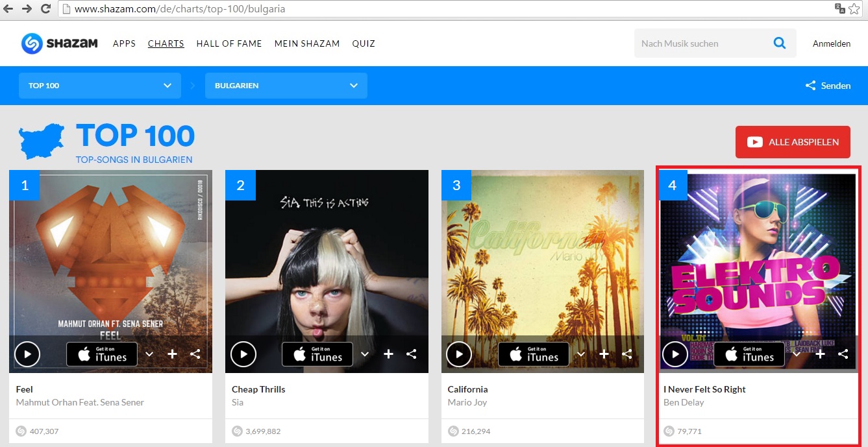Share I Never Felt So Right
Screen dimensions: 868x447
(x=843, y=354)
